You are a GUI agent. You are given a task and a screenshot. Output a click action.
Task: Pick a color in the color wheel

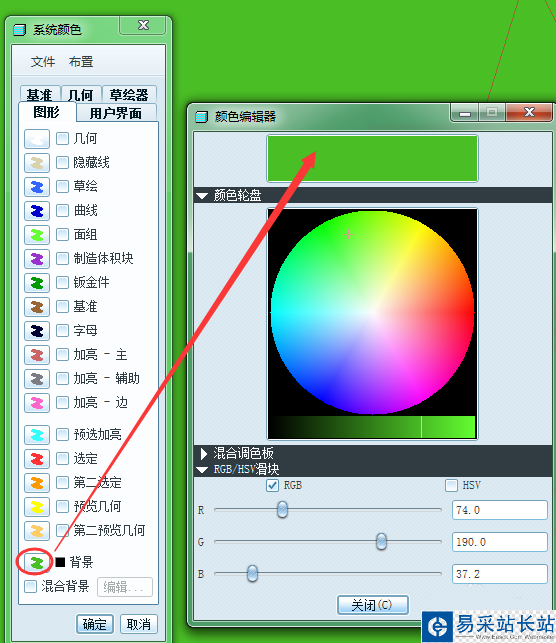point(372,312)
